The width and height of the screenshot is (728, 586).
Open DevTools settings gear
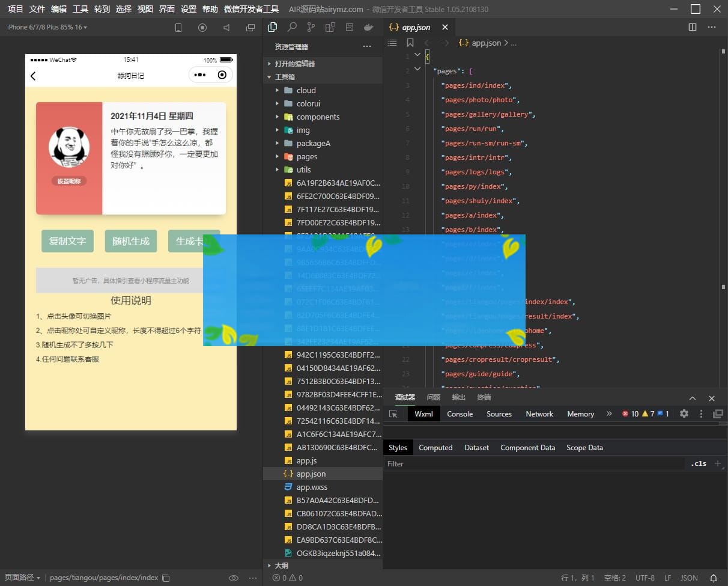coord(684,414)
